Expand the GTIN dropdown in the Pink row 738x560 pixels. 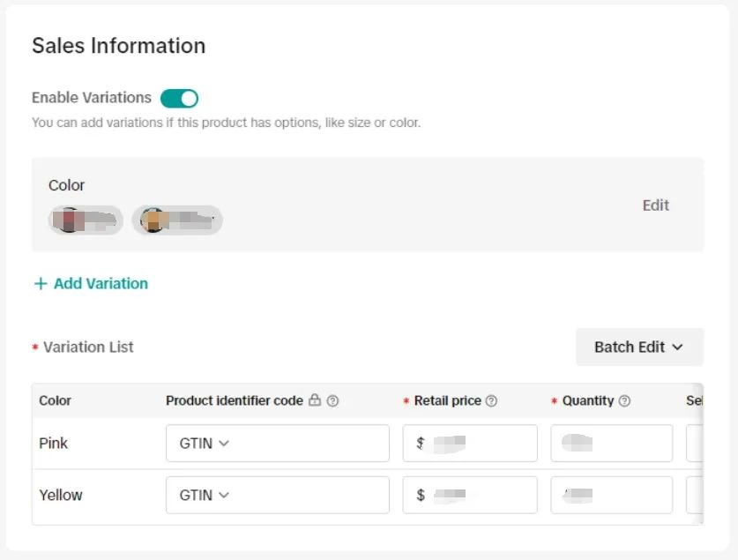[204, 444]
